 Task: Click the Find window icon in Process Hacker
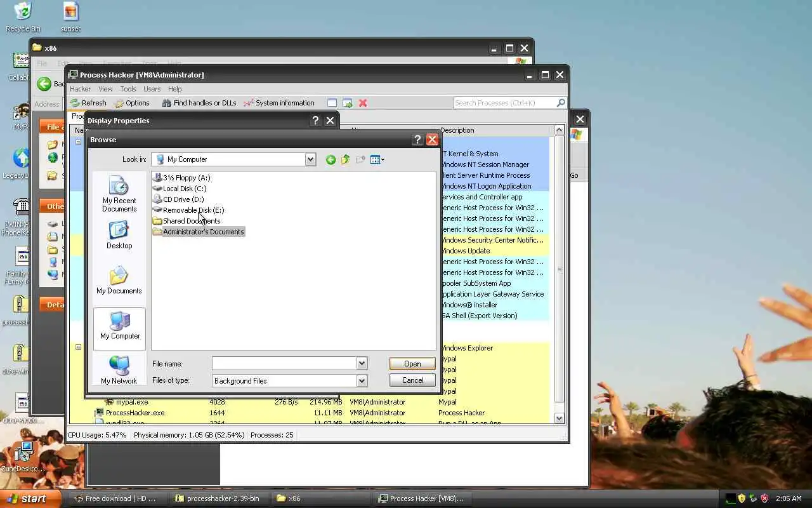[332, 103]
